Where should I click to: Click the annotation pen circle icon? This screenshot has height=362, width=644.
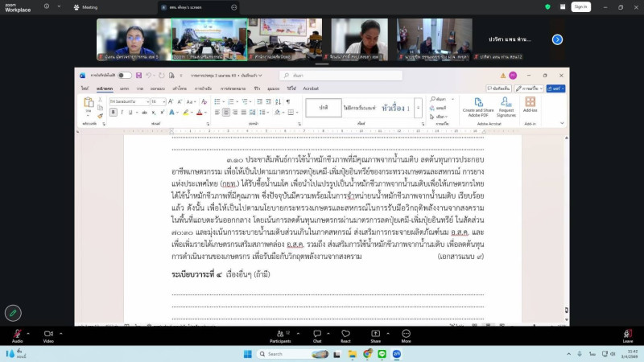click(x=12, y=313)
